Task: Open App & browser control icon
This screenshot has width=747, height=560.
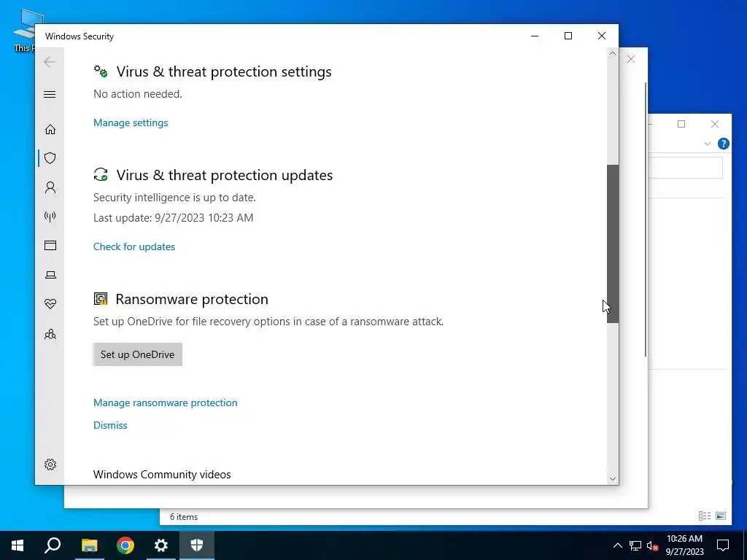Action: click(50, 245)
